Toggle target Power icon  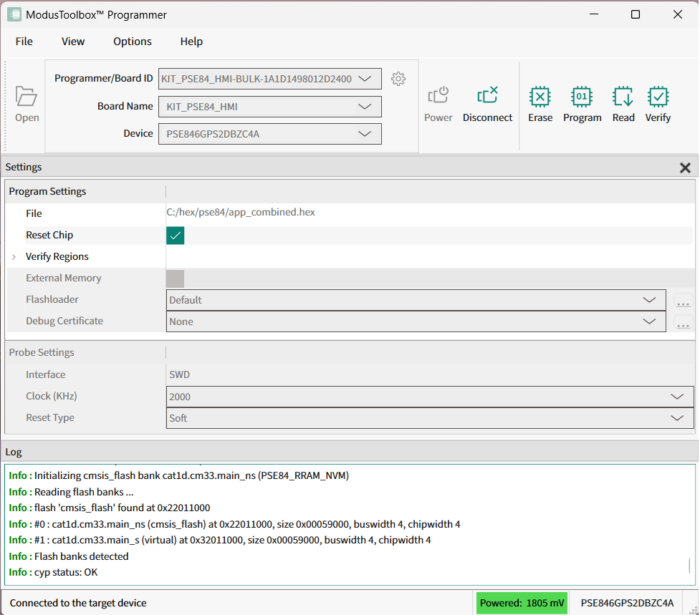click(x=438, y=105)
